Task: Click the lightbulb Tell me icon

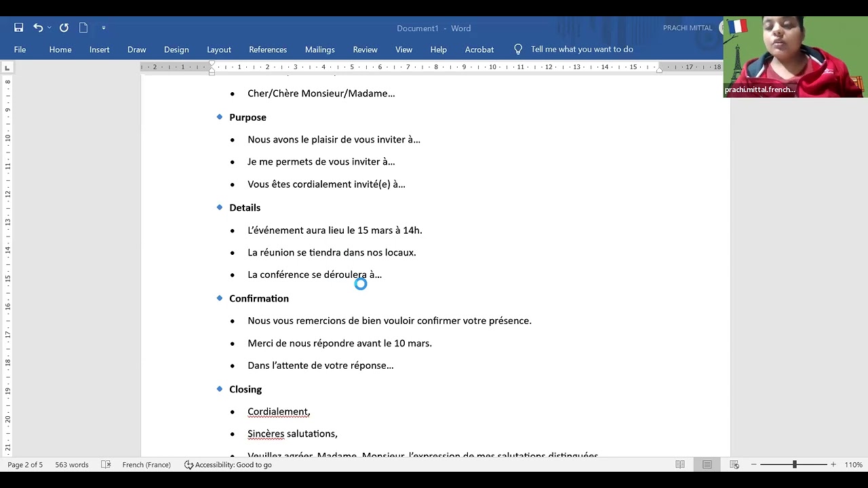Action: tap(518, 49)
